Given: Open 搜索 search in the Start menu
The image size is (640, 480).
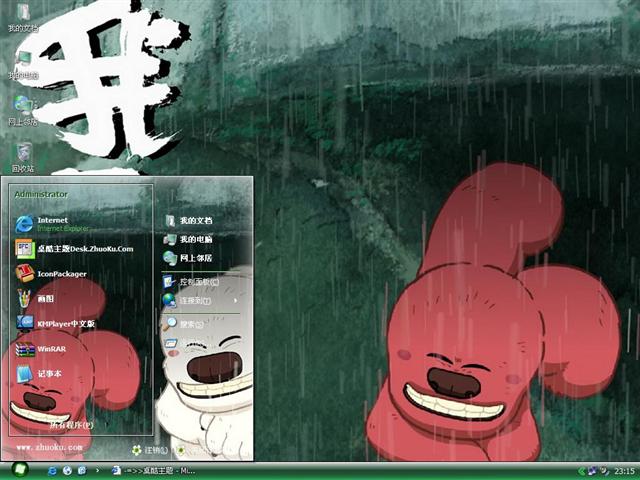Looking at the screenshot, I should pos(183,324).
